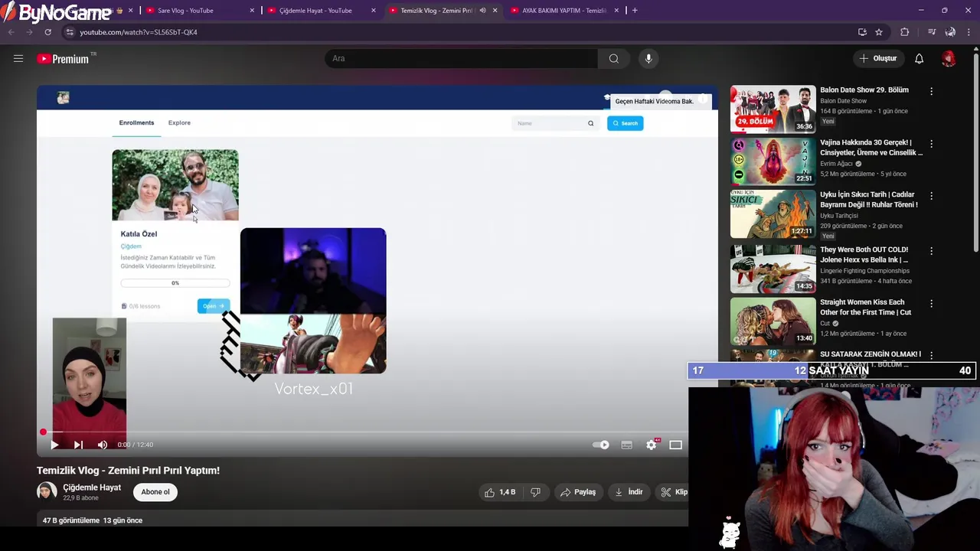This screenshot has height=551, width=980.
Task: Click the Lingerie Fighting Championships channel name
Action: coord(864,271)
